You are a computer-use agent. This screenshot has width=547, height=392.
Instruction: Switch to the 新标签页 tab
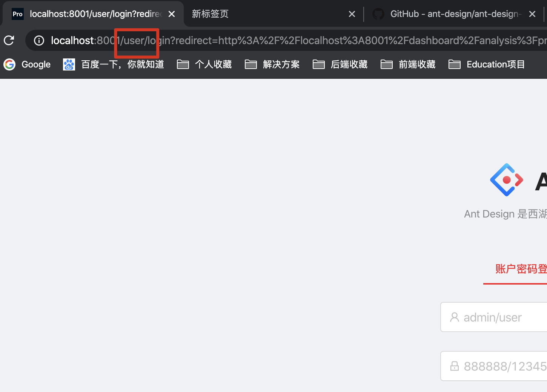click(x=210, y=14)
